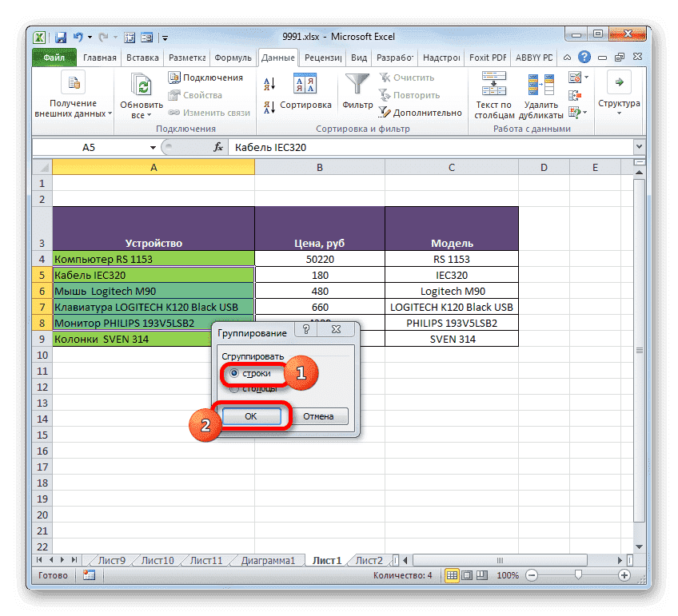Click the Refresh All icon
This screenshot has width=678, height=616.
coord(141,84)
